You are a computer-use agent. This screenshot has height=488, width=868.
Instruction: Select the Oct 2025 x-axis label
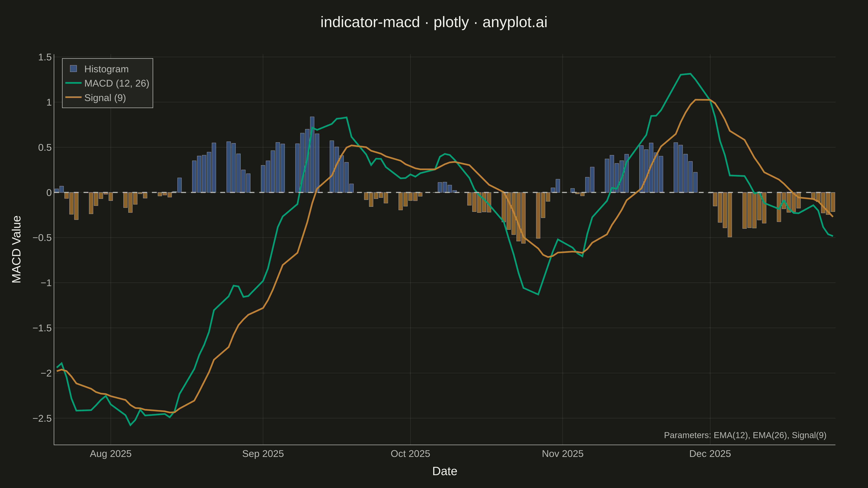tap(410, 454)
